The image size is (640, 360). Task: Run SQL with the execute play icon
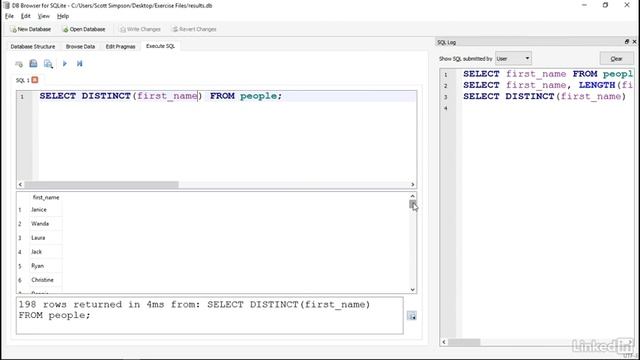(x=64, y=64)
